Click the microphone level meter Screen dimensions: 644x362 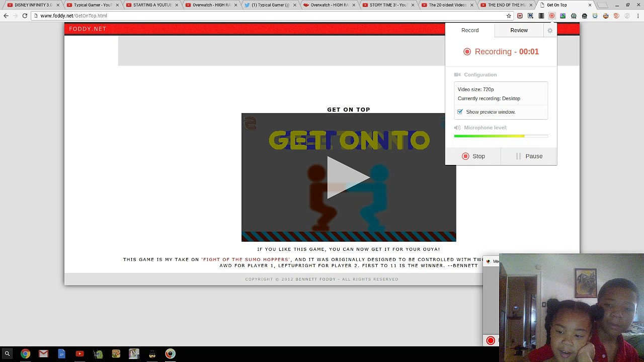click(501, 136)
